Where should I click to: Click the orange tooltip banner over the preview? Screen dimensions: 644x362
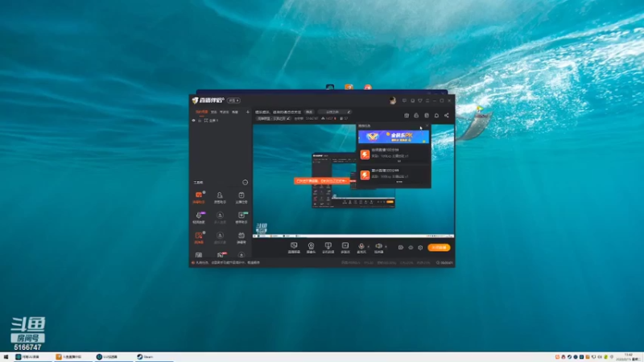[x=321, y=181]
